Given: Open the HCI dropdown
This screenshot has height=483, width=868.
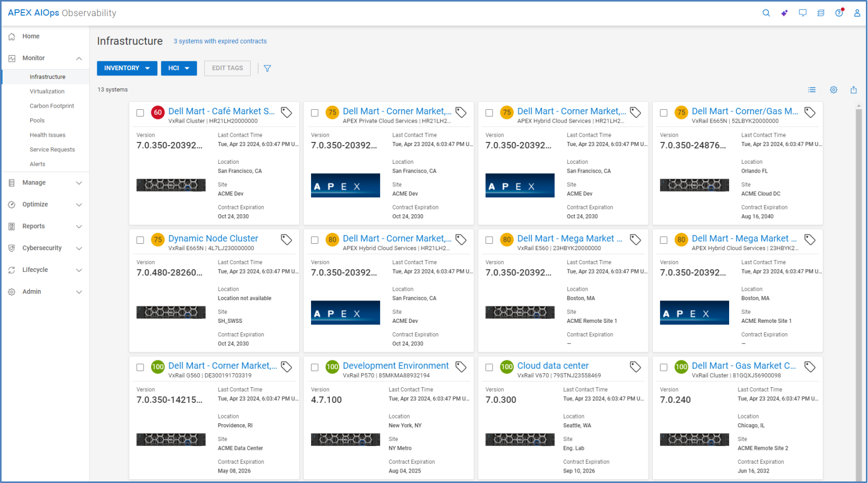Looking at the screenshot, I should pyautogui.click(x=179, y=68).
